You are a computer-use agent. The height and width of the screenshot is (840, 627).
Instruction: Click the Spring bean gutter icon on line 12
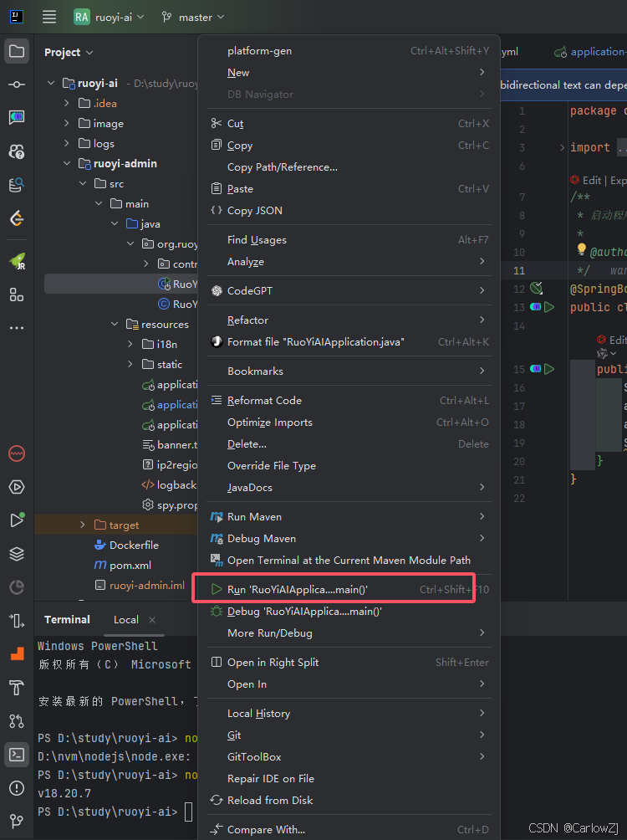coord(536,288)
